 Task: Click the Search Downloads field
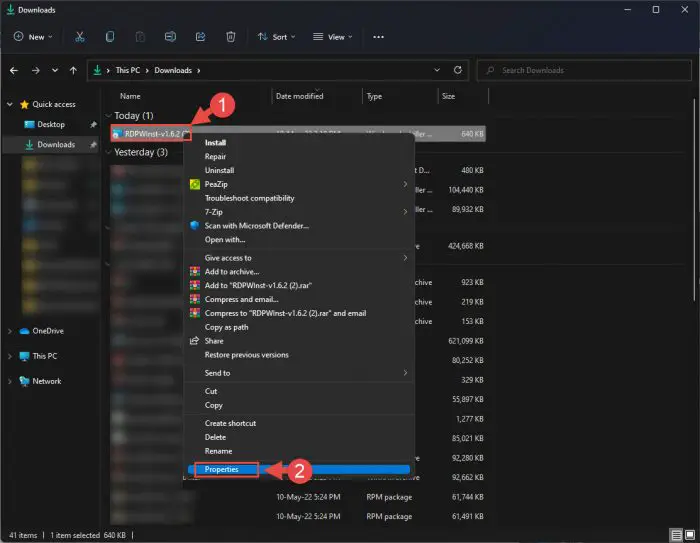point(585,70)
